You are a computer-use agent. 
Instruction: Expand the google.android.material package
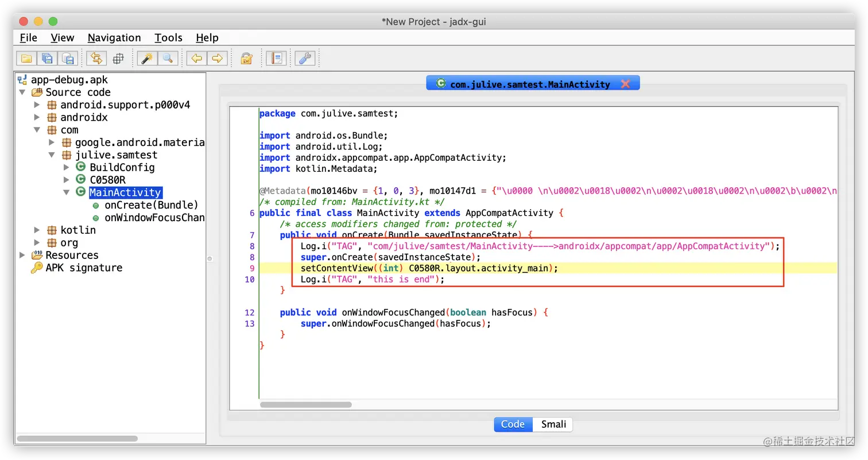52,142
